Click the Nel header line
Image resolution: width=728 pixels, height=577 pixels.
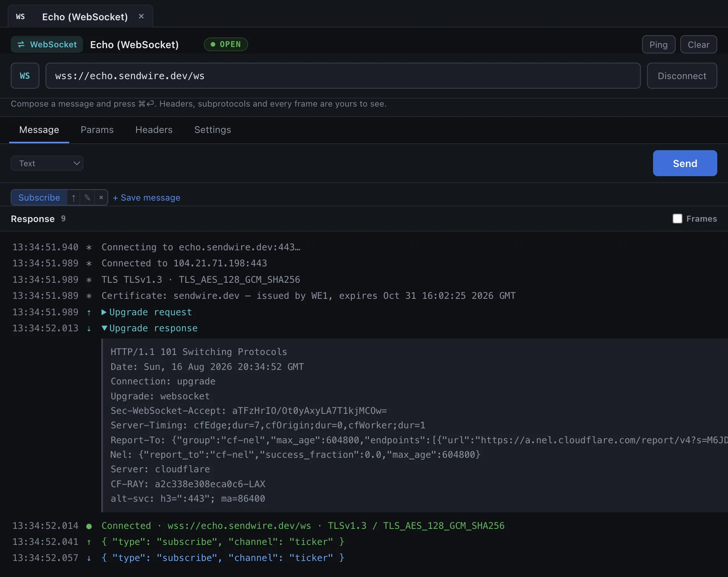tap(295, 455)
